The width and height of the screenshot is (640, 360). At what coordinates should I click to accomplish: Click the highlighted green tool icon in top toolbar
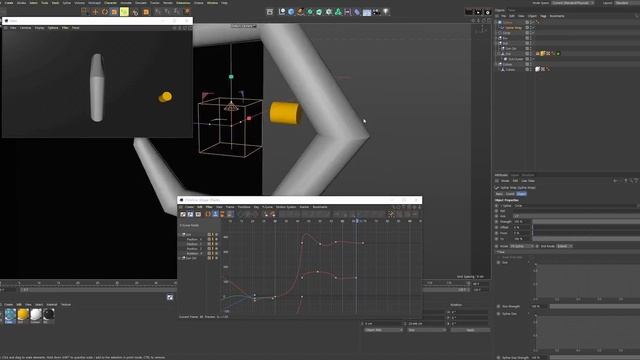click(124, 12)
